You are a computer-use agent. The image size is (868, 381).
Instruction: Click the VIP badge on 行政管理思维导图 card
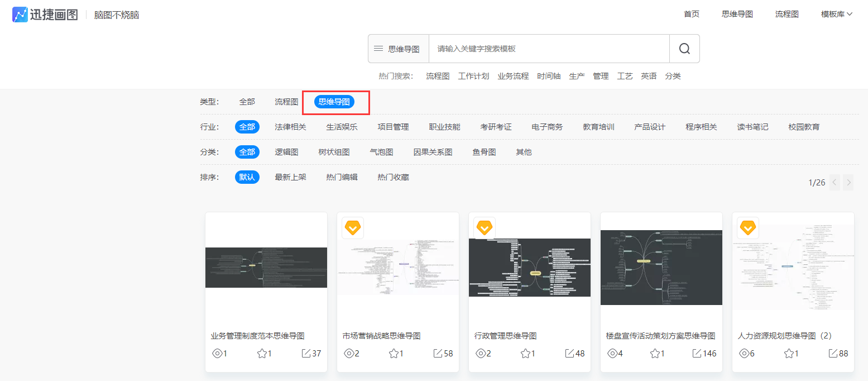pos(485,228)
